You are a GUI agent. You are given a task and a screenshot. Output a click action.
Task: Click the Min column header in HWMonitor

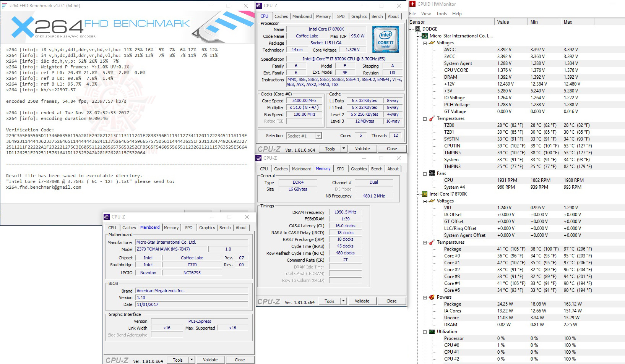coord(544,22)
